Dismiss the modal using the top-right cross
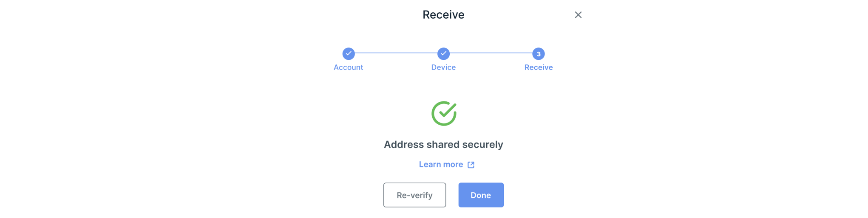Viewport: 868px width, 218px height. click(578, 15)
